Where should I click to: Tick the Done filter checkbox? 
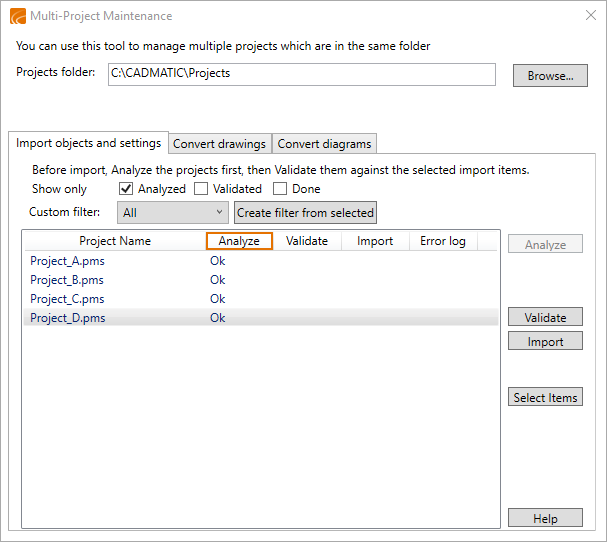click(280, 188)
